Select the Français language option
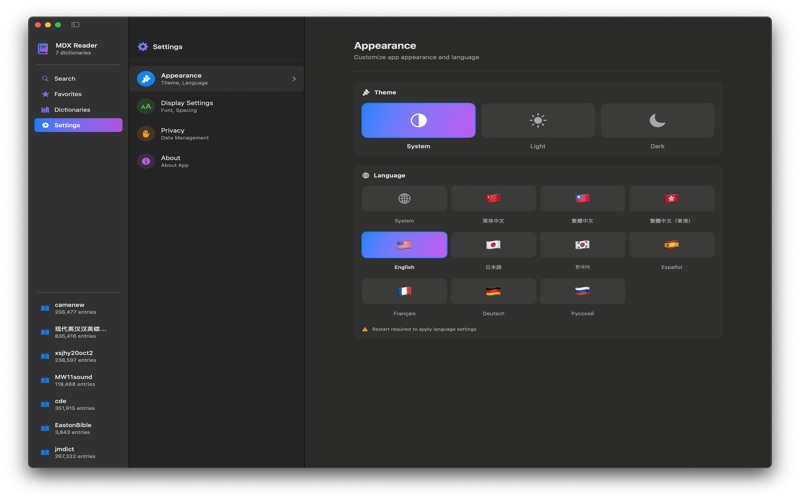The image size is (800, 500). point(404,291)
